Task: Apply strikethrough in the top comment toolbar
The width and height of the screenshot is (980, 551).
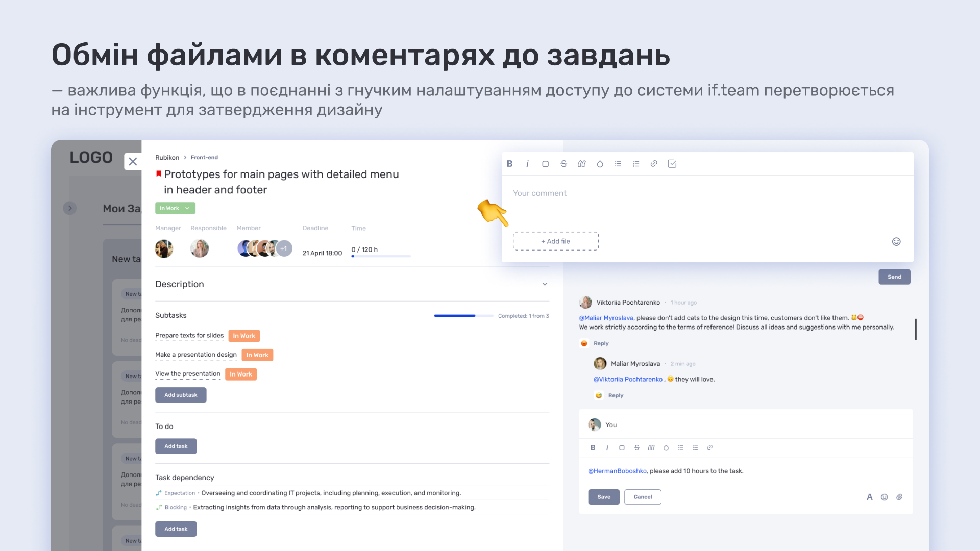Action: [x=563, y=164]
